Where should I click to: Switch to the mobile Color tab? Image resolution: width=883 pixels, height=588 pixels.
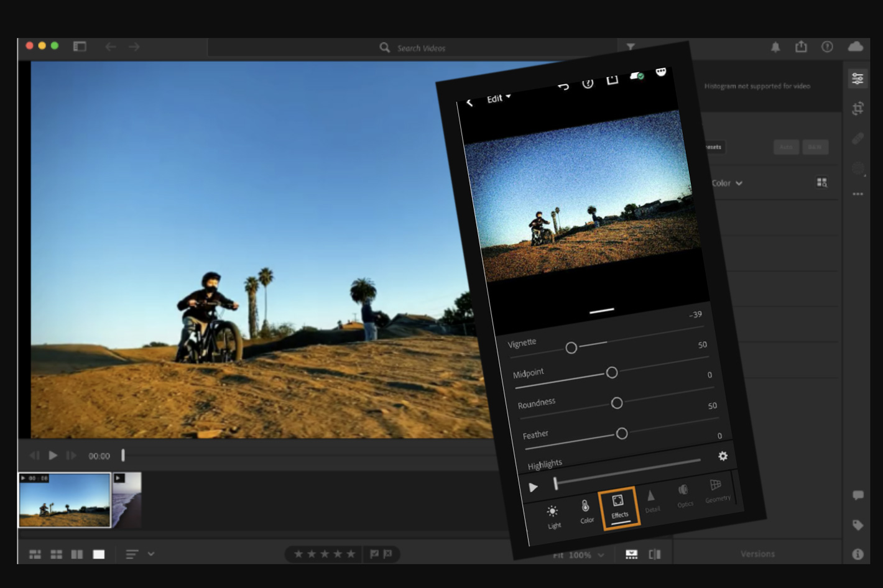[x=586, y=512]
